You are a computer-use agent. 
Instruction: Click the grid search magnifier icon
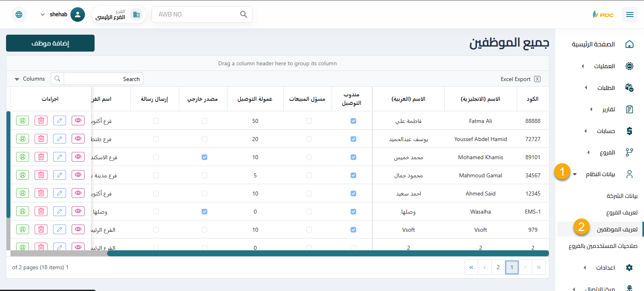click(x=58, y=79)
